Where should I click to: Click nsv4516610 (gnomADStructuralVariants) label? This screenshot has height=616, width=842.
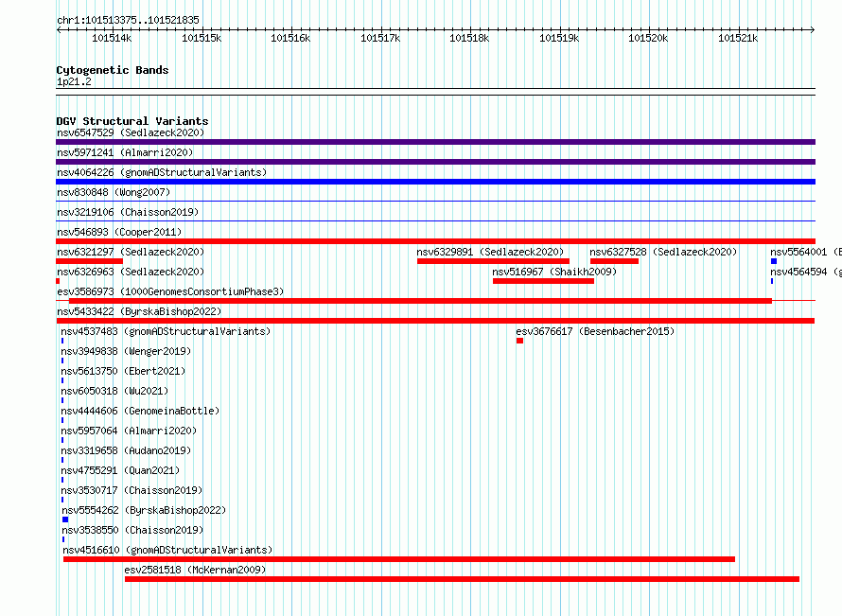tap(167, 550)
